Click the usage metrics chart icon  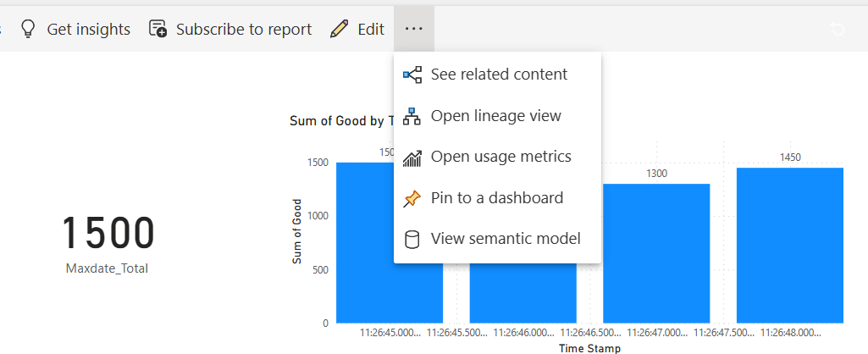coord(412,158)
